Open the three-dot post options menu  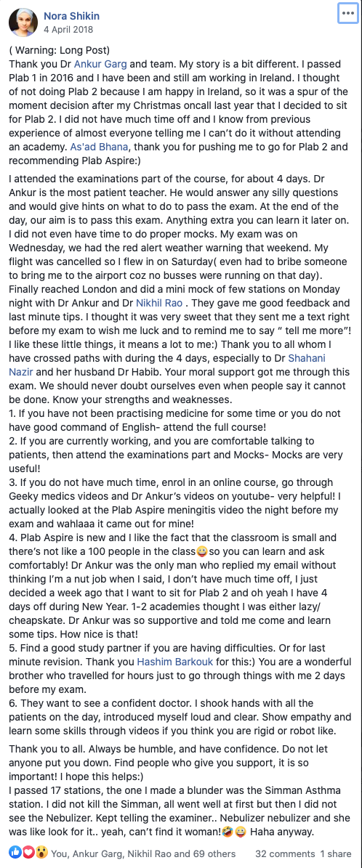click(347, 14)
